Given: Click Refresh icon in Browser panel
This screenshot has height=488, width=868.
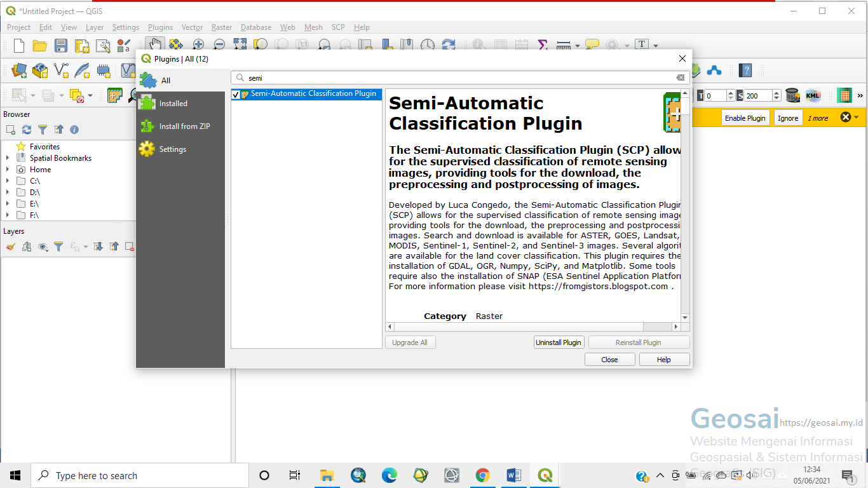Looking at the screenshot, I should [x=27, y=130].
